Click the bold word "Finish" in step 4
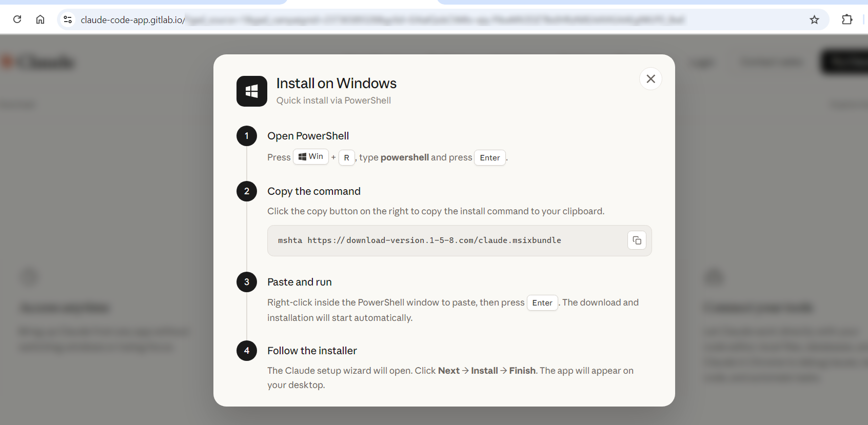 tap(522, 371)
